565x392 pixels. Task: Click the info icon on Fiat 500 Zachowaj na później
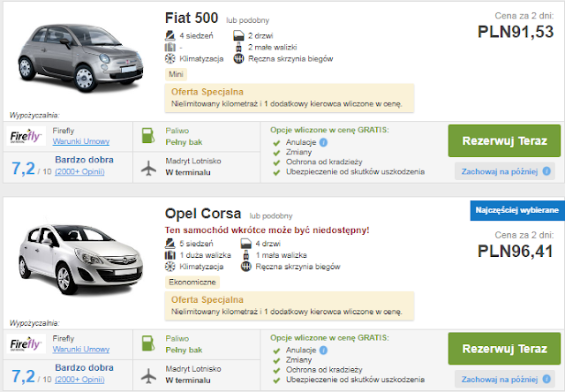click(546, 171)
